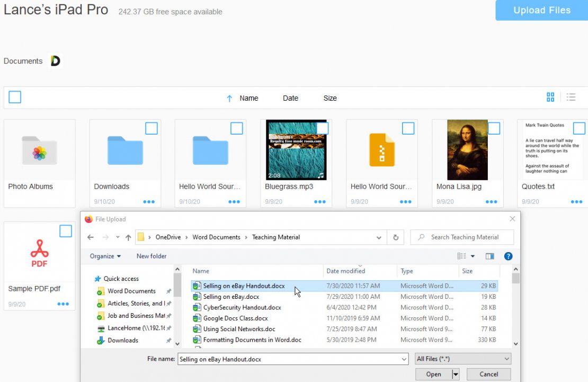Show the preview pane in the dialog
The height and width of the screenshot is (382, 588).
(489, 256)
